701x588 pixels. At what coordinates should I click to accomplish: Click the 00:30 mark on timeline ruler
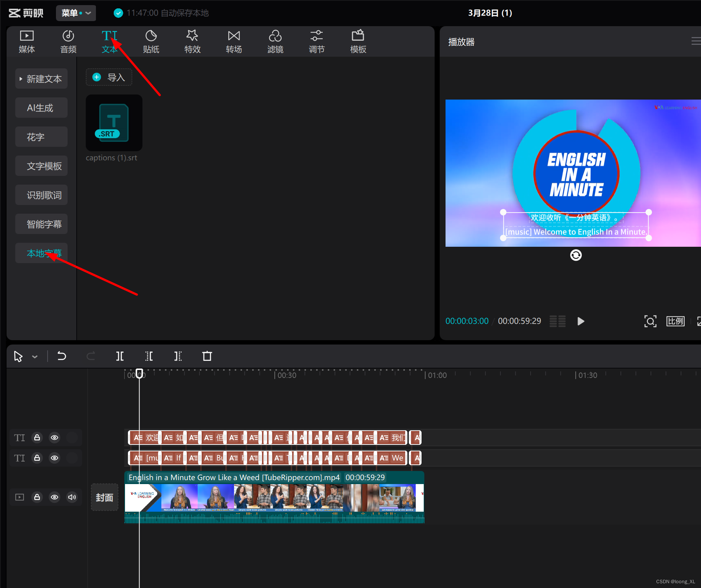pos(287,375)
